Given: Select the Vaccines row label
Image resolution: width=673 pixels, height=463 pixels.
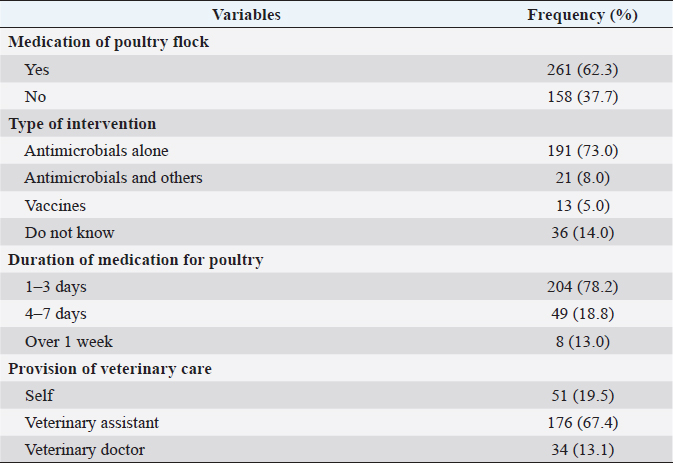Looking at the screenshot, I should pyautogui.click(x=55, y=205).
